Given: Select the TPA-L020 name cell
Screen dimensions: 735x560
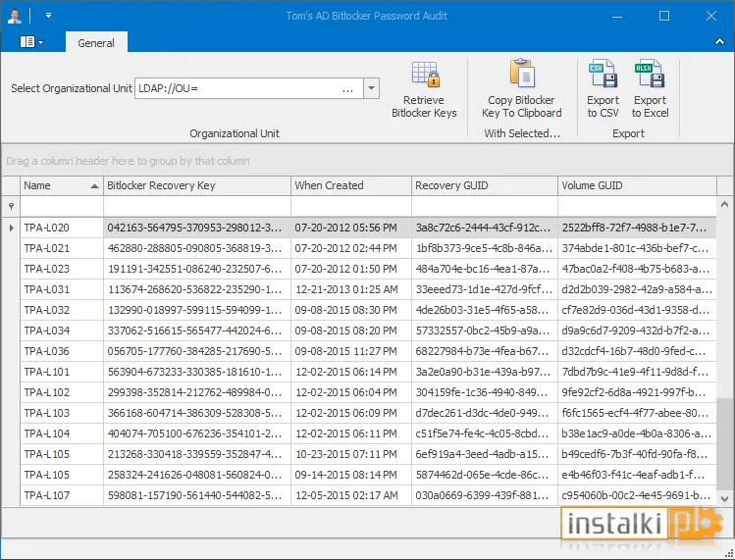Looking at the screenshot, I should coord(62,228).
